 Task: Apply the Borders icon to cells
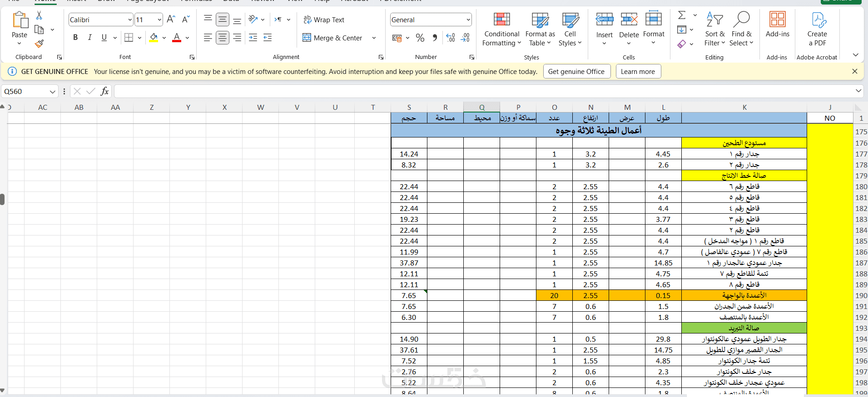coord(129,38)
